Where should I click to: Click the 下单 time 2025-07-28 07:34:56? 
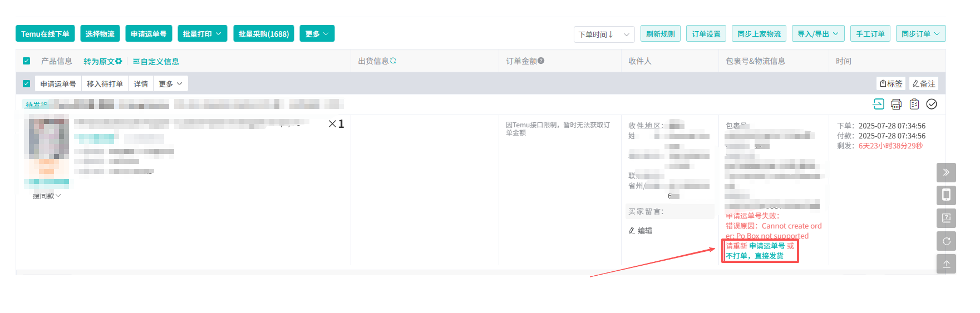(x=892, y=126)
